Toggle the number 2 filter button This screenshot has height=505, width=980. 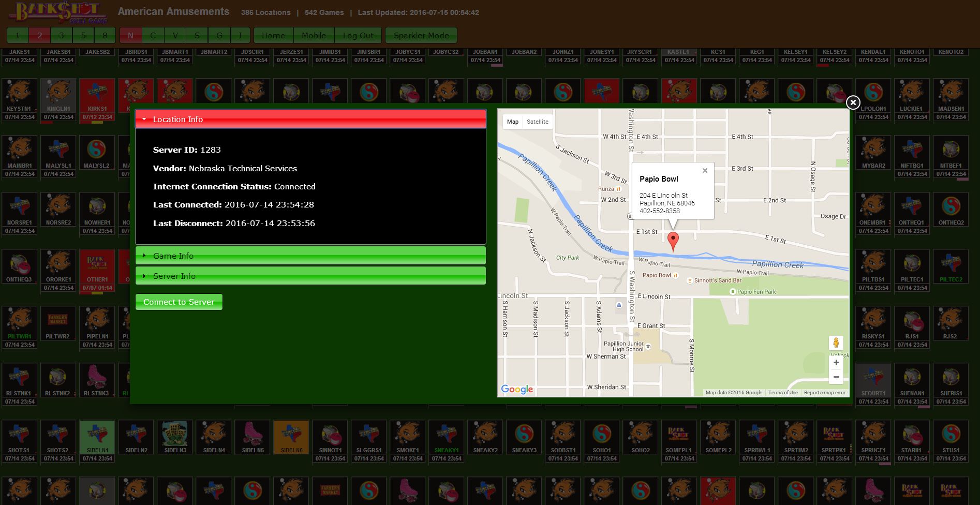coord(39,36)
